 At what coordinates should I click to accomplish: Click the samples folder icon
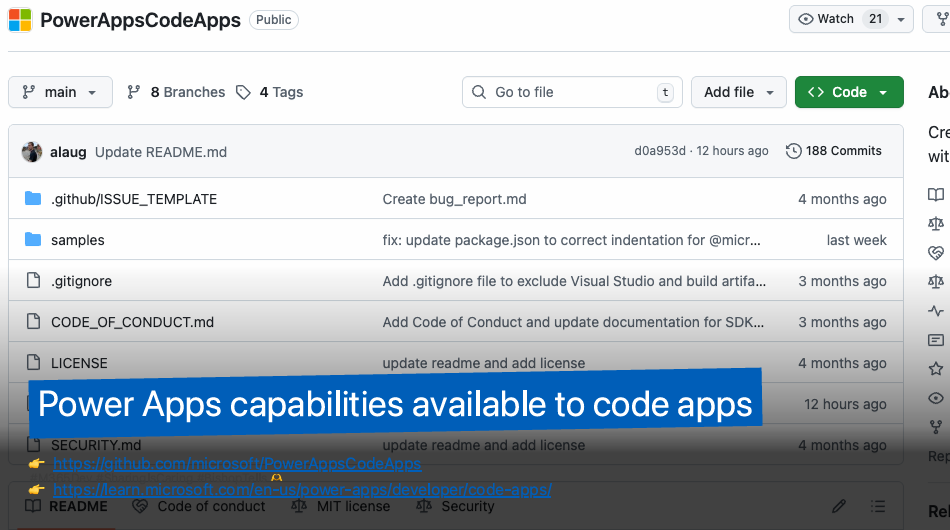click(33, 240)
